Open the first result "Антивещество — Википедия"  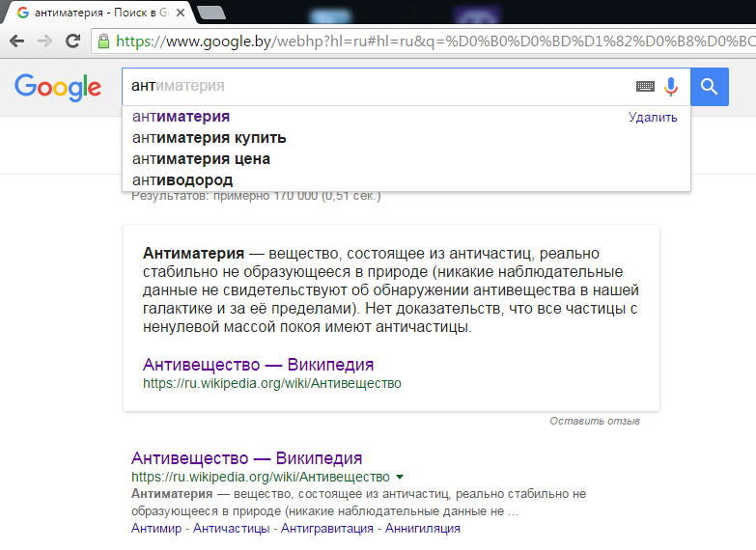246,458
